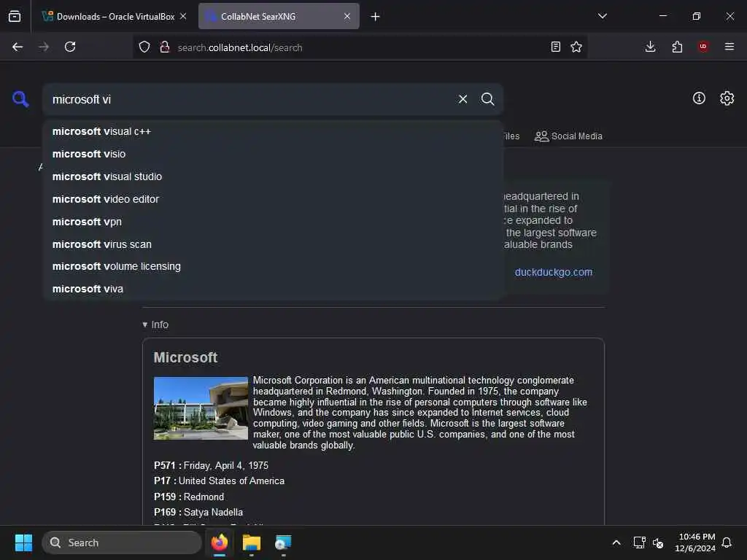The height and width of the screenshot is (560, 747).
Task: Choose suggestion microsoft visual c++
Action: click(273, 131)
